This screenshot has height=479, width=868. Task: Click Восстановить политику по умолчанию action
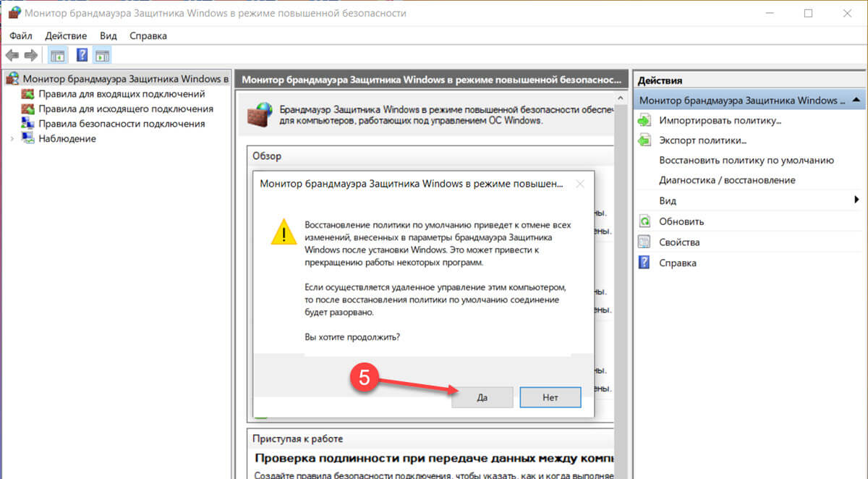(746, 160)
